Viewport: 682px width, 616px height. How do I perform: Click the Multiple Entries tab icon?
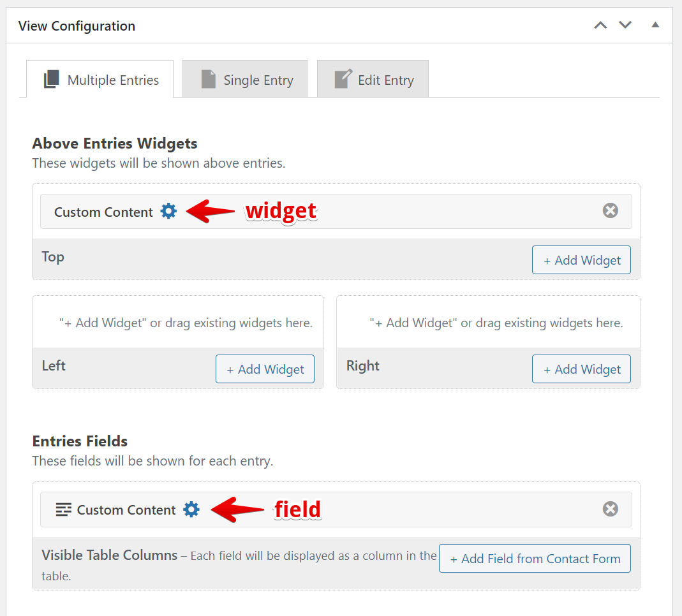click(52, 80)
